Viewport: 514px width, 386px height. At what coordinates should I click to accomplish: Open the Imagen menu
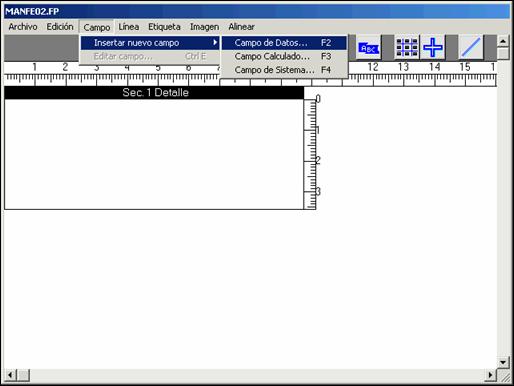204,27
